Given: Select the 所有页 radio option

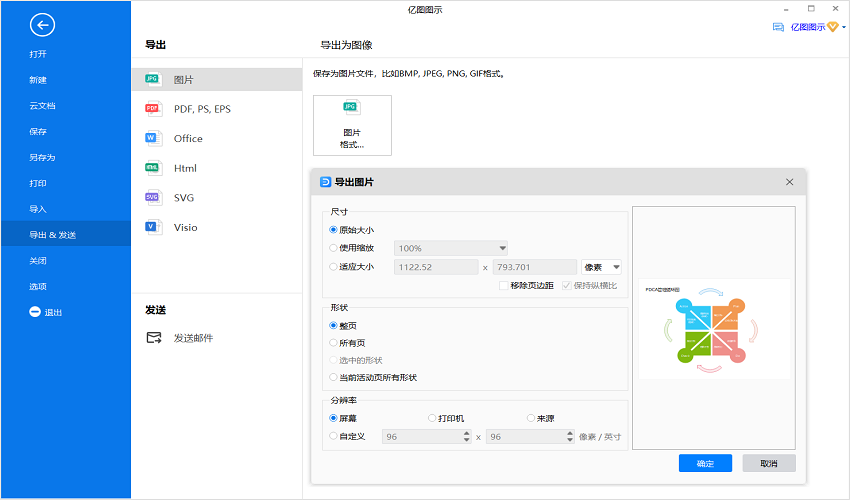Looking at the screenshot, I should coord(333,343).
